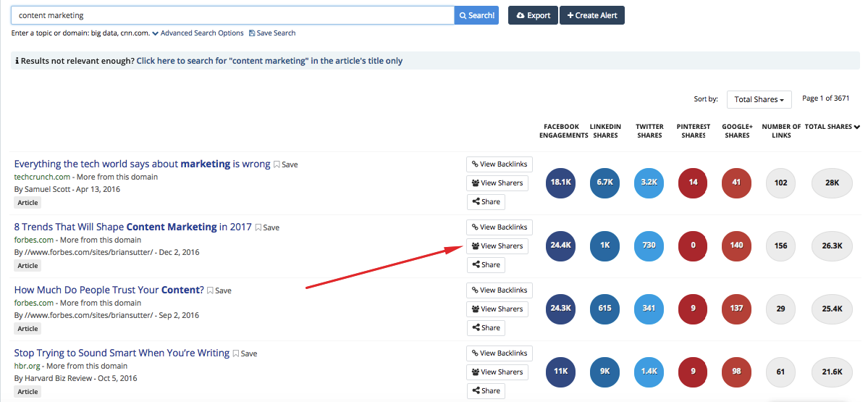Open the Total Shares sort dropdown
Viewport: 868px width, 402px height.
(759, 99)
